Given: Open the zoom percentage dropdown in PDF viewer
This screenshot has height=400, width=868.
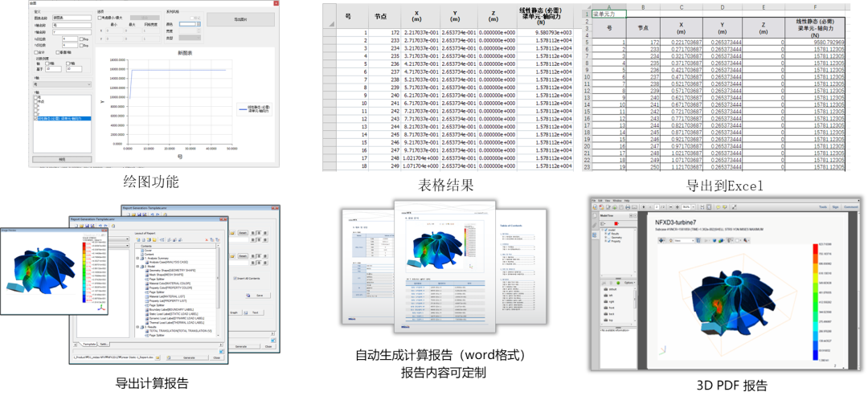Looking at the screenshot, I should 693,207.
